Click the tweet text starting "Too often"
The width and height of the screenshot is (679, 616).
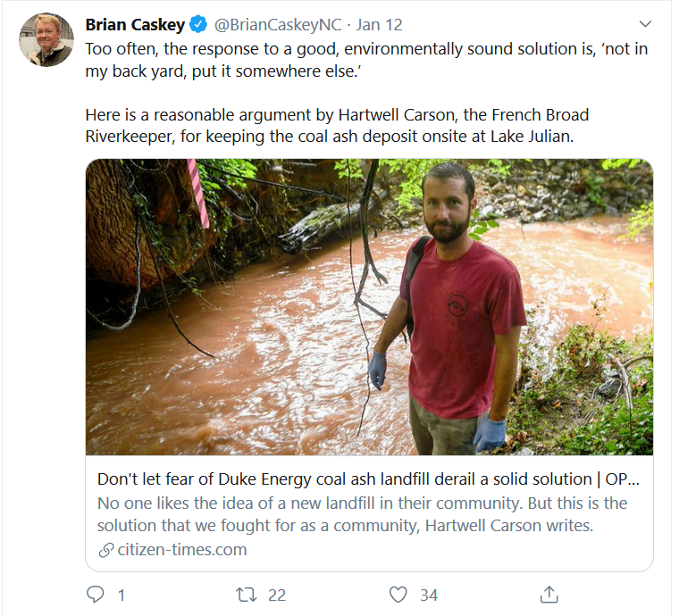pyautogui.click(x=366, y=61)
